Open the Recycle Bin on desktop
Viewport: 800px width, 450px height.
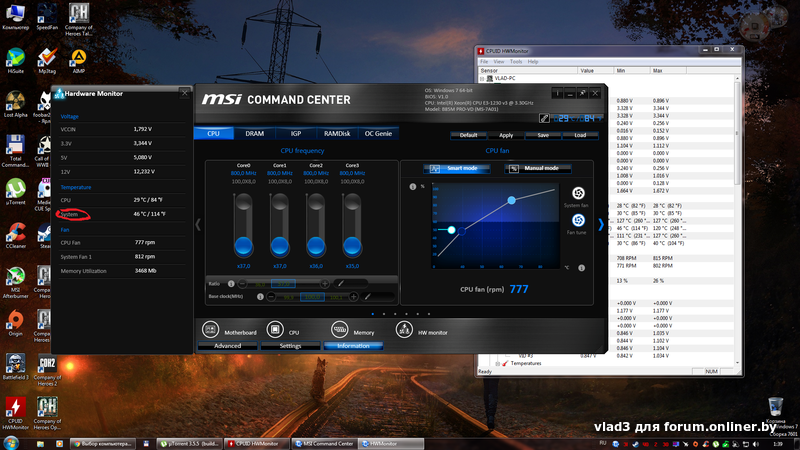[776, 411]
